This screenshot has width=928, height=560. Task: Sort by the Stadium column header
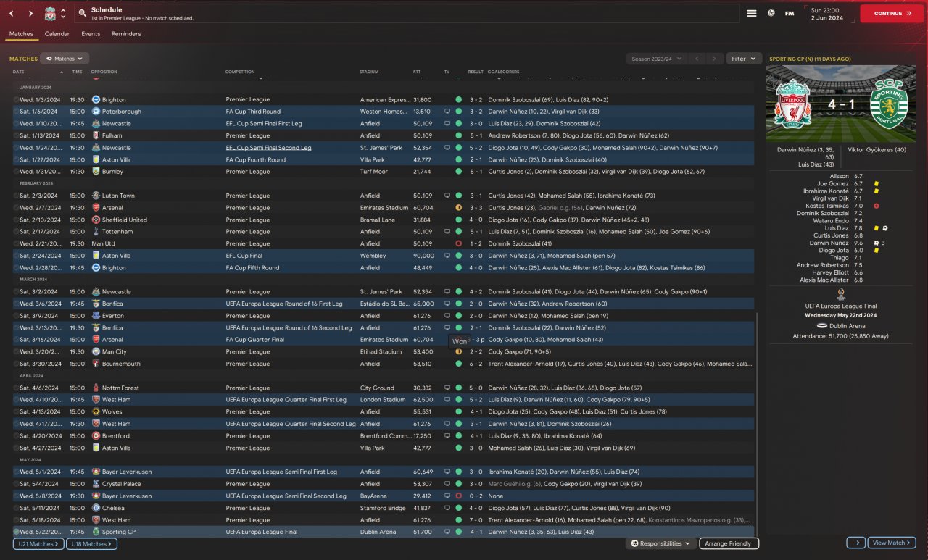[x=369, y=72]
